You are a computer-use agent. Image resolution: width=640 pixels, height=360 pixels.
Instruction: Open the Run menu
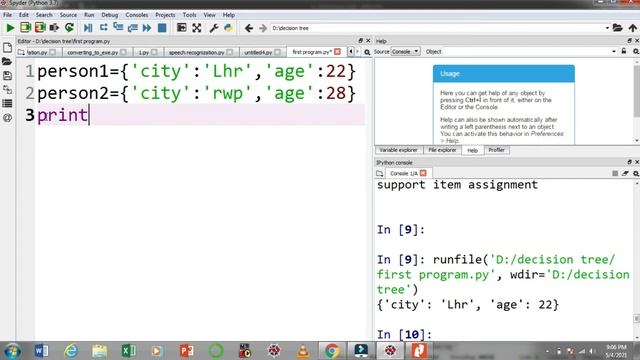(89, 15)
